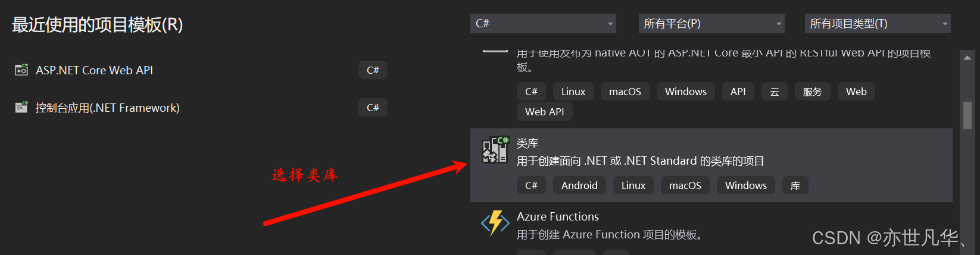Click the 服务 service tag

812,92
